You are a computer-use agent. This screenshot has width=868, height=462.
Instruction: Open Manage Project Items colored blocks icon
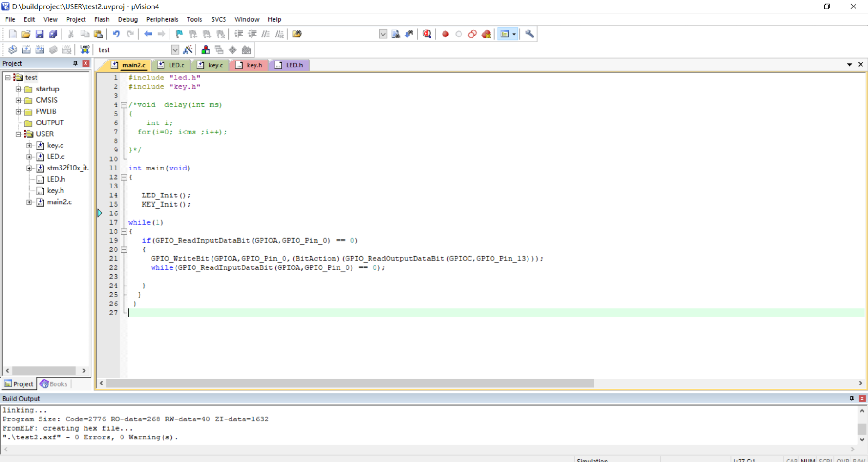point(206,49)
